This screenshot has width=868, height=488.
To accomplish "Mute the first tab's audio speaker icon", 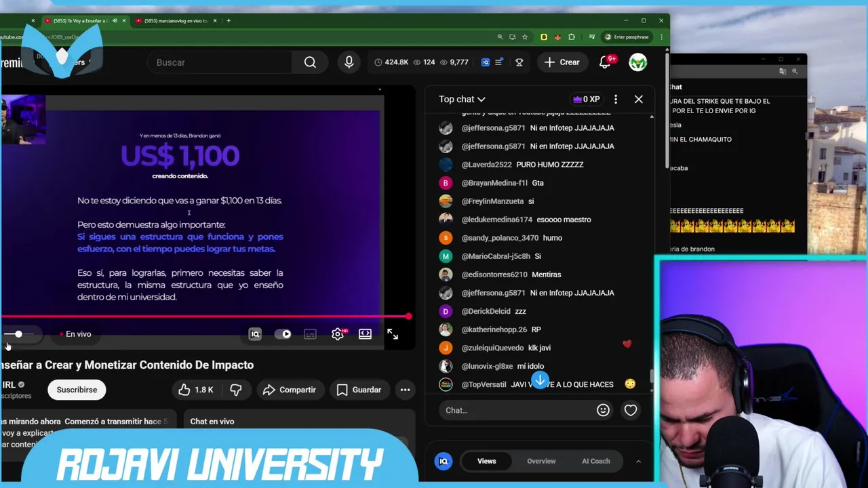I will 115,20.
